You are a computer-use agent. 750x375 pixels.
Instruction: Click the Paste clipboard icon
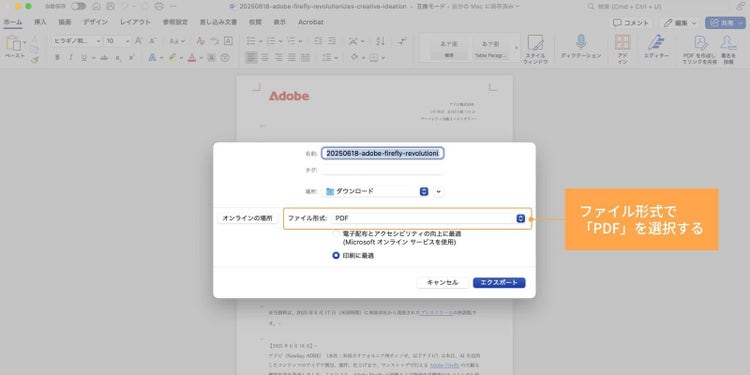click(x=12, y=44)
